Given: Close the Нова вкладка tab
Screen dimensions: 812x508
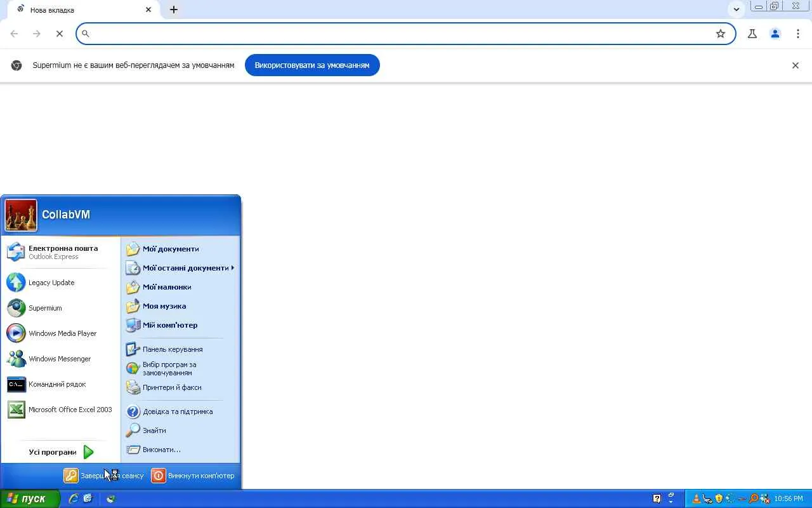Looking at the screenshot, I should point(148,10).
